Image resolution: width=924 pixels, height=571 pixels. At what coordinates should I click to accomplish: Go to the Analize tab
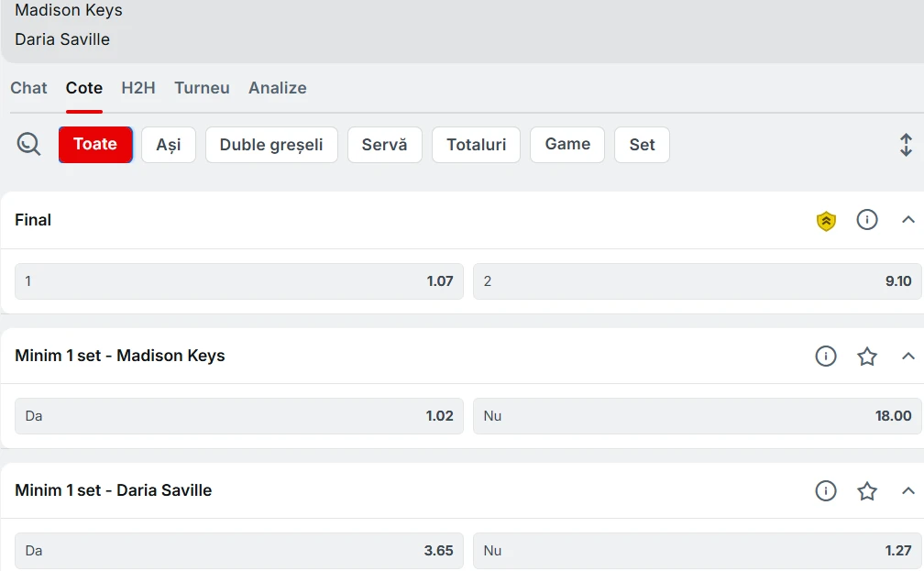[x=277, y=88]
